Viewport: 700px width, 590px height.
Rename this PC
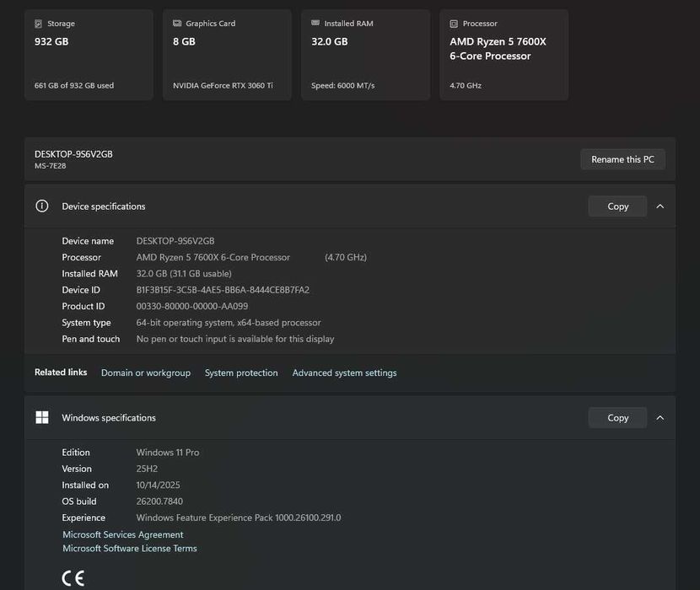(x=622, y=159)
